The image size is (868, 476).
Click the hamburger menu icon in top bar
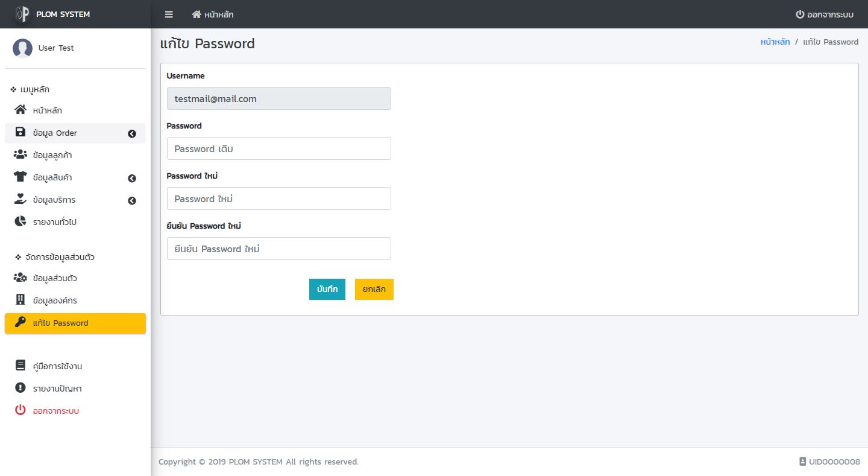[169, 14]
